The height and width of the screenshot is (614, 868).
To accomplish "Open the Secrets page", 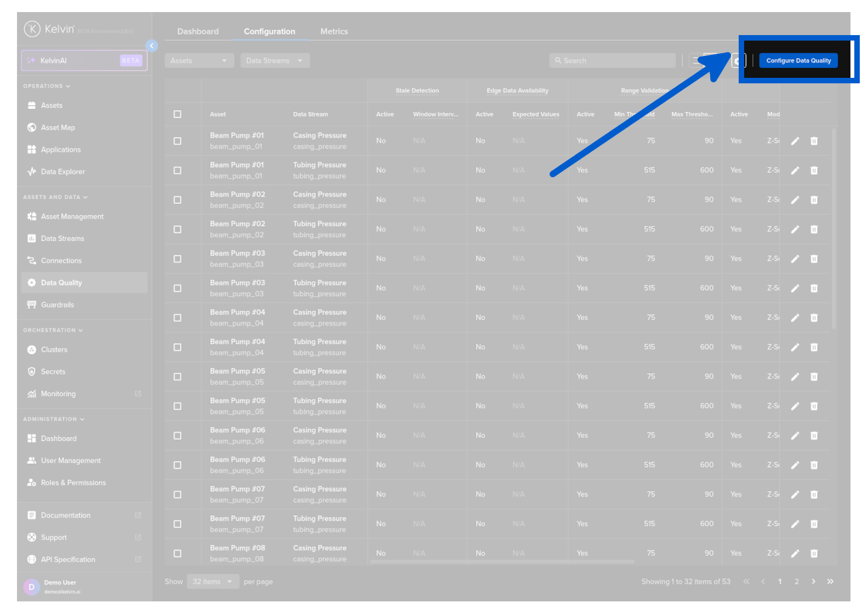I will point(53,372).
